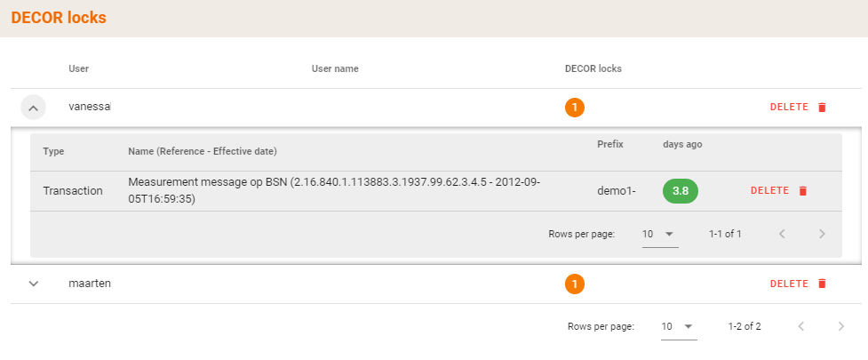Expand the maarten user row
This screenshot has height=360, width=868.
pos(34,284)
